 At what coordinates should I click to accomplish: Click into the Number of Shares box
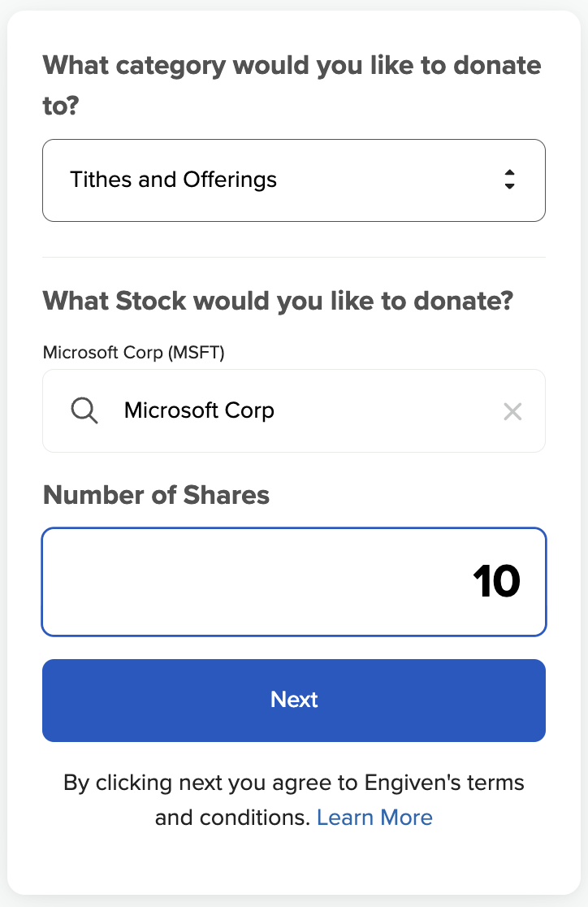click(x=294, y=582)
